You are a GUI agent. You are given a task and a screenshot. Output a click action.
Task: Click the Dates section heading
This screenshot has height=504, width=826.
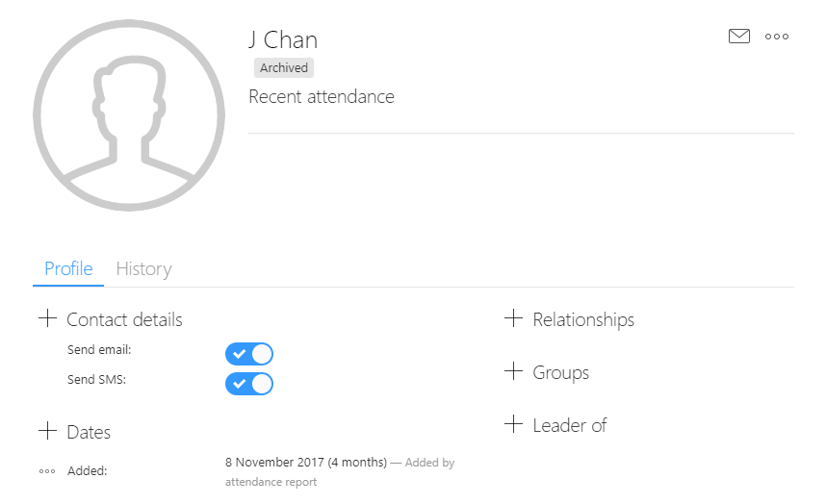pos(89,433)
